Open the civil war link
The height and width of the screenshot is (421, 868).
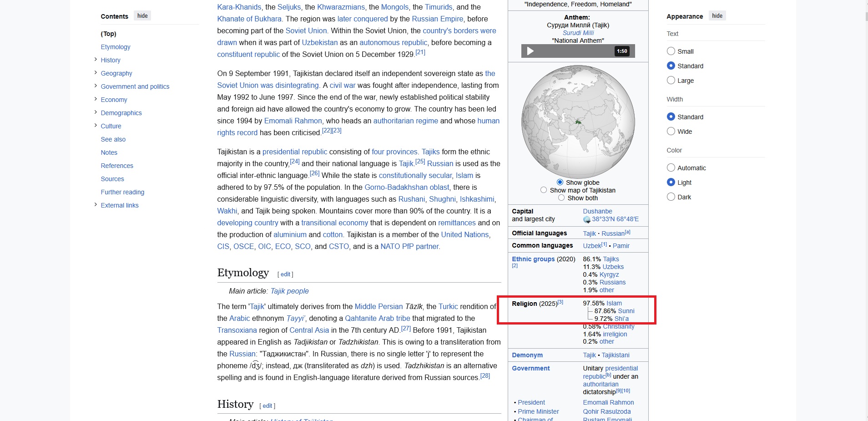(x=343, y=85)
